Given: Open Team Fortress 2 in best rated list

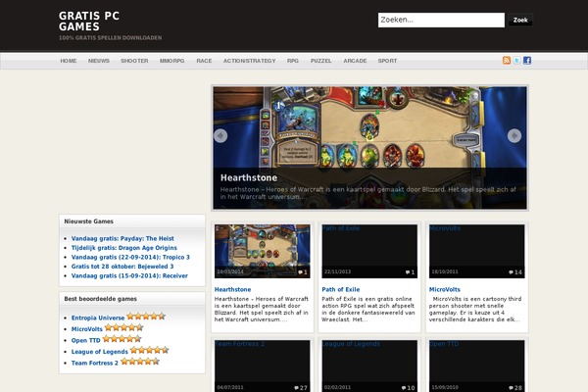Looking at the screenshot, I should tap(95, 363).
